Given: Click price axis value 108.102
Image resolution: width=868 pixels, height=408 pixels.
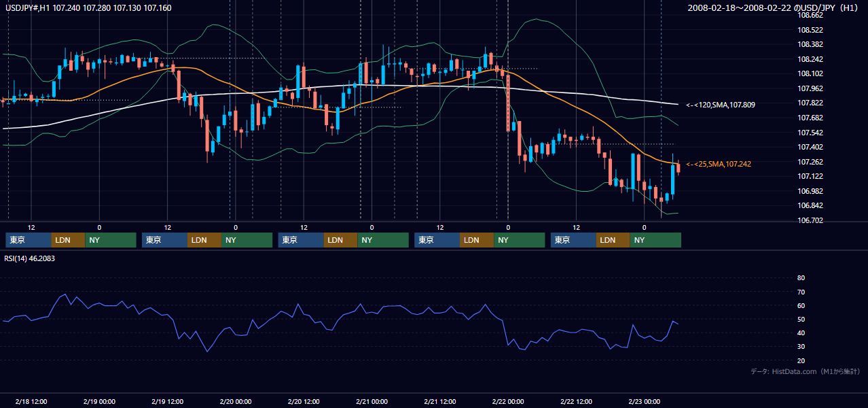Looking at the screenshot, I should point(810,74).
